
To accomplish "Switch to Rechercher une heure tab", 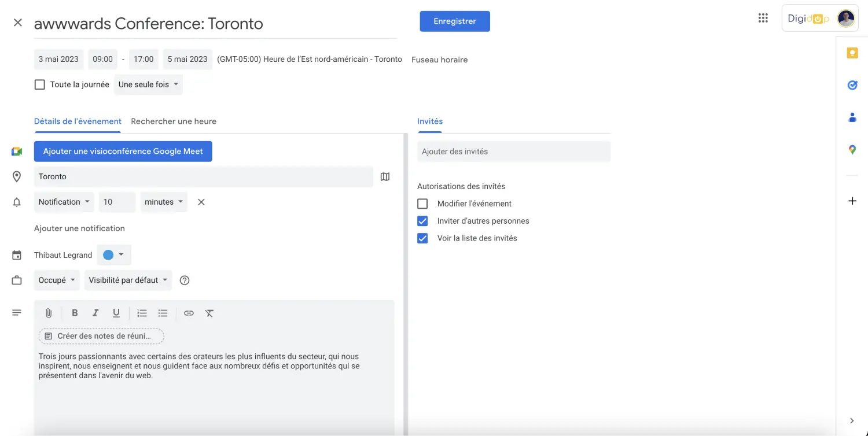I will pos(174,121).
